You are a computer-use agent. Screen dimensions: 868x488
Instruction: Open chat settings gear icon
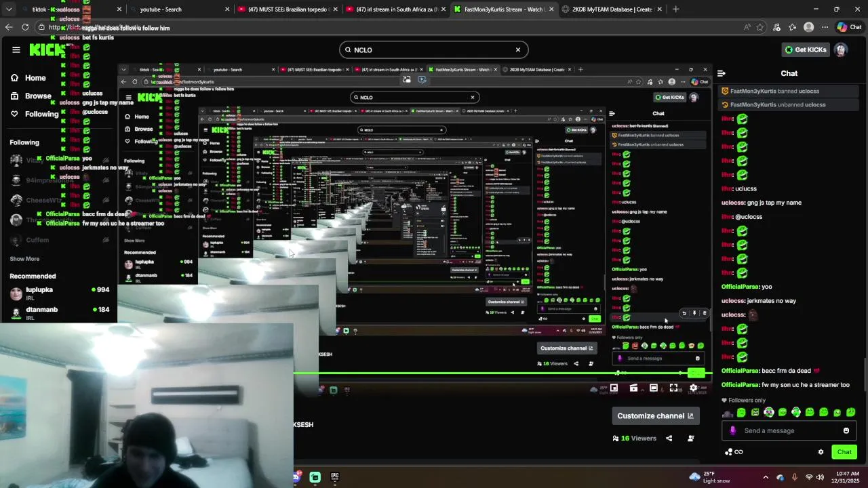point(821,452)
